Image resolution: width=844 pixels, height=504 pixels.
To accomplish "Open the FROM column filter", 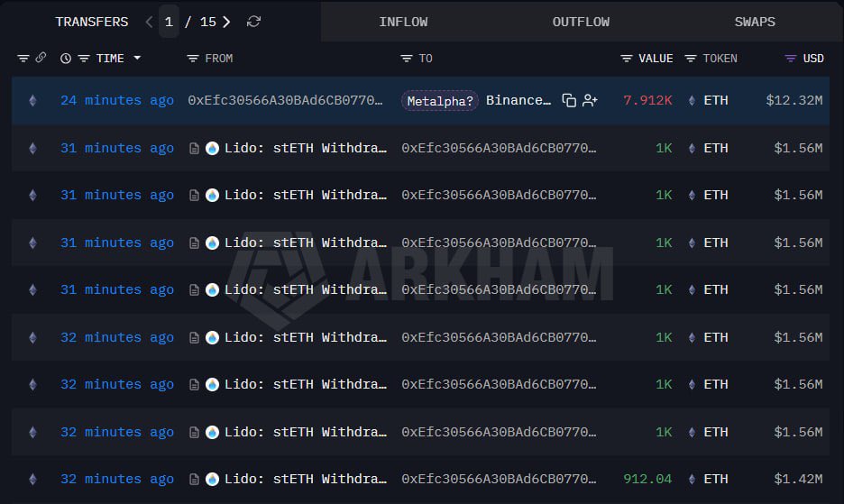I will pyautogui.click(x=193, y=58).
